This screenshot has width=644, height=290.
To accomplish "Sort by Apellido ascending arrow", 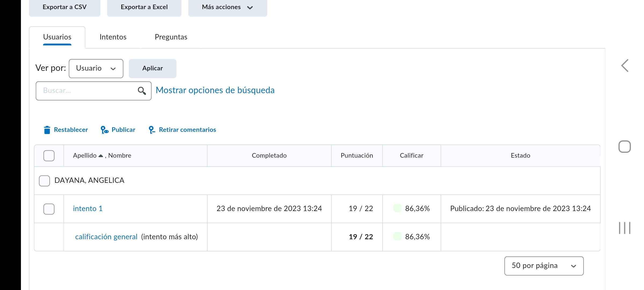I will (x=101, y=156).
